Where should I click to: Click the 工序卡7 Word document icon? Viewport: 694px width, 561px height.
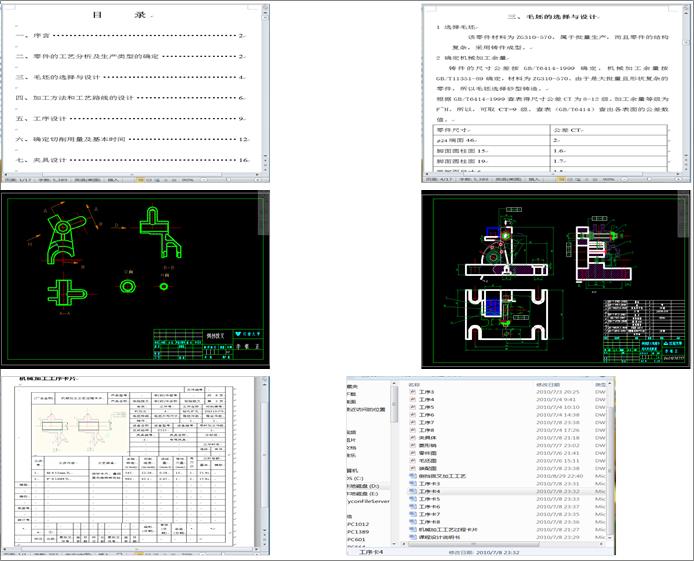tap(413, 514)
